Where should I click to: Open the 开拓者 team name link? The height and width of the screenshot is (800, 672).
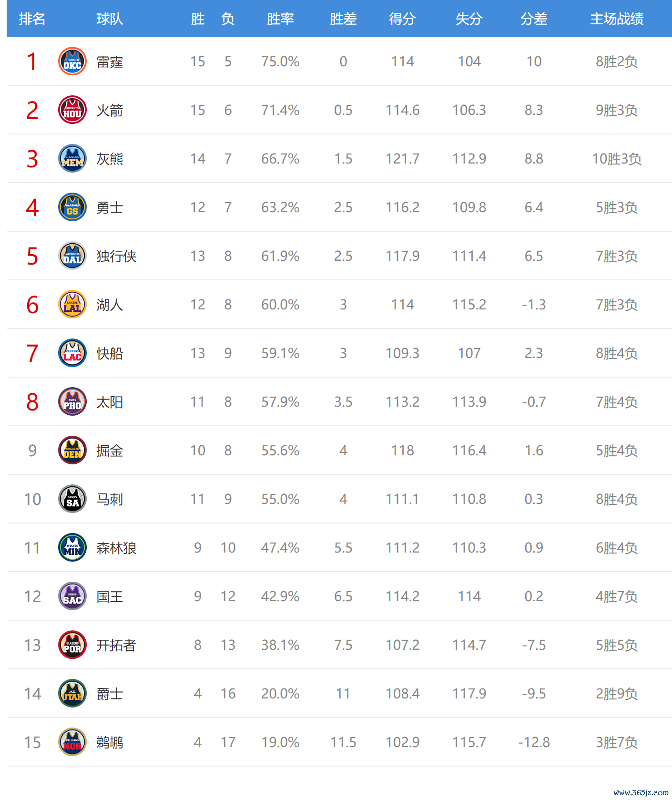click(116, 646)
